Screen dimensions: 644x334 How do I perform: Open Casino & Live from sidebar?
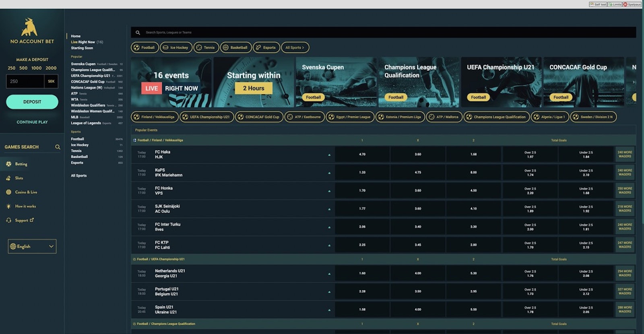[26, 192]
